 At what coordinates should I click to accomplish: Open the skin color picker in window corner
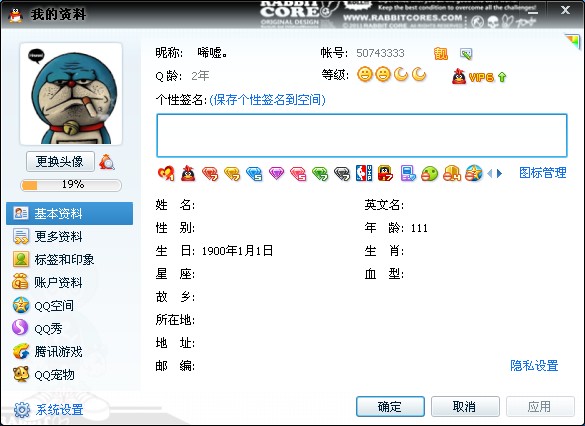[573, 40]
